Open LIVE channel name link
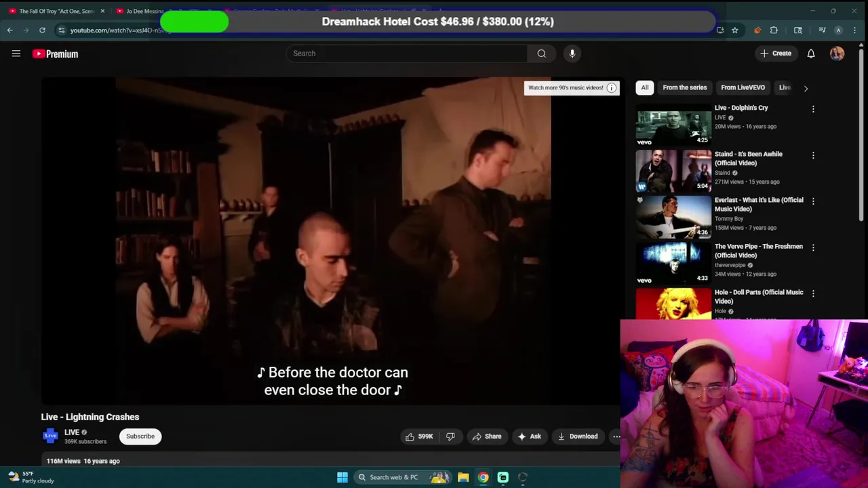 [72, 432]
